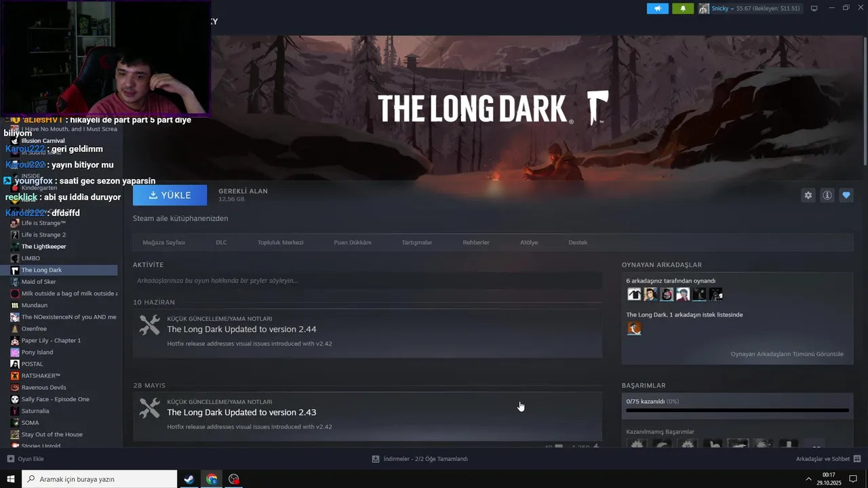Open the Mağaza Sayfası tab
Viewport: 868px width, 488px height.
(x=163, y=243)
